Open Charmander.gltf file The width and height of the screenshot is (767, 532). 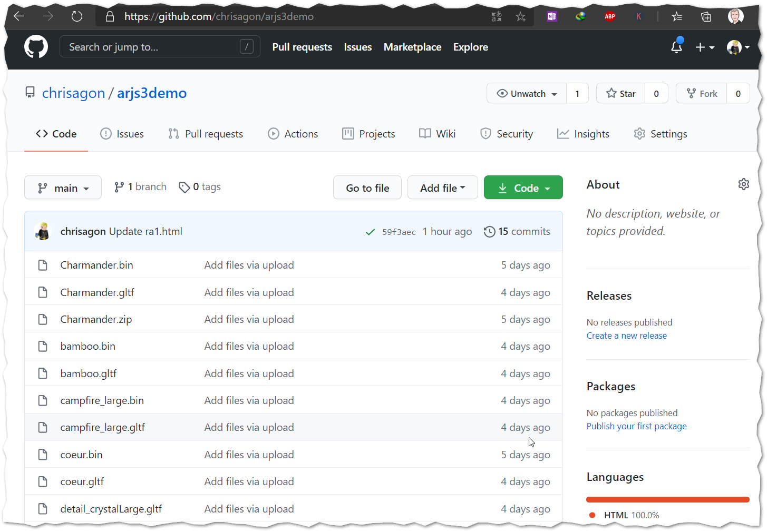98,292
